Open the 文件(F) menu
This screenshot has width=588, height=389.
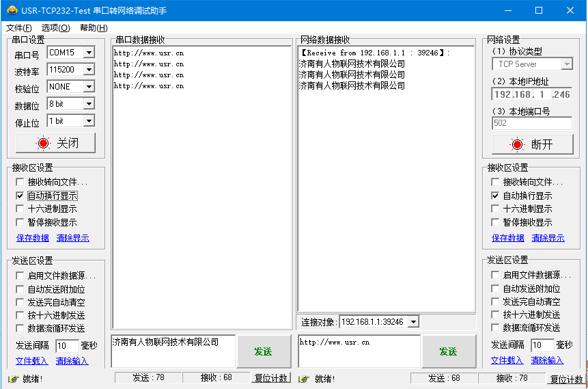click(x=19, y=28)
